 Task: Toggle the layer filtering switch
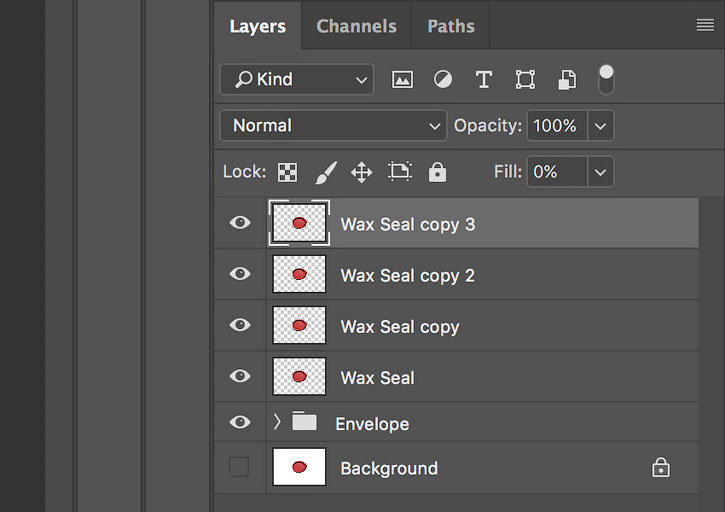pos(606,80)
